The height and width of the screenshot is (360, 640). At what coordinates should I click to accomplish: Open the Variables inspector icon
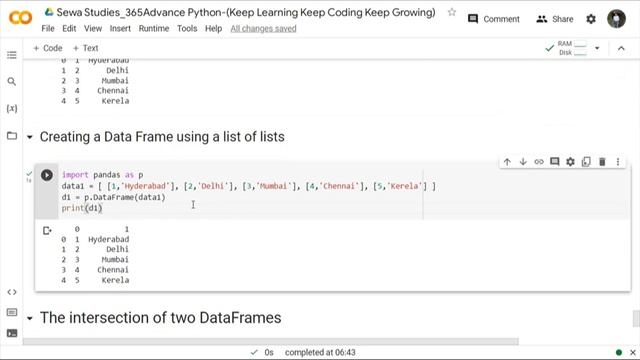(x=12, y=108)
